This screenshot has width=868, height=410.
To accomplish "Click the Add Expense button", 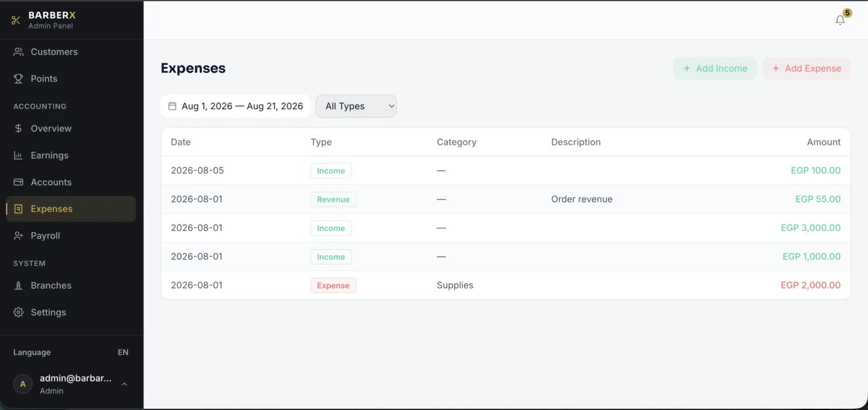I will [x=807, y=69].
